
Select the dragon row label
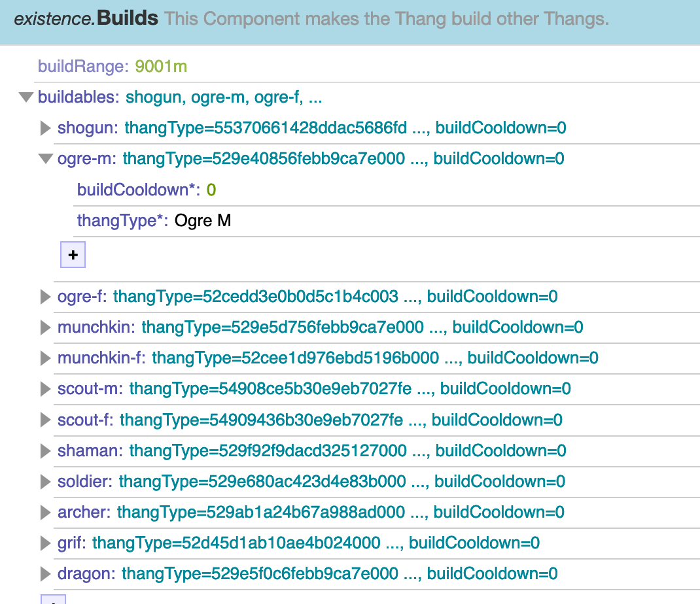click(x=86, y=574)
